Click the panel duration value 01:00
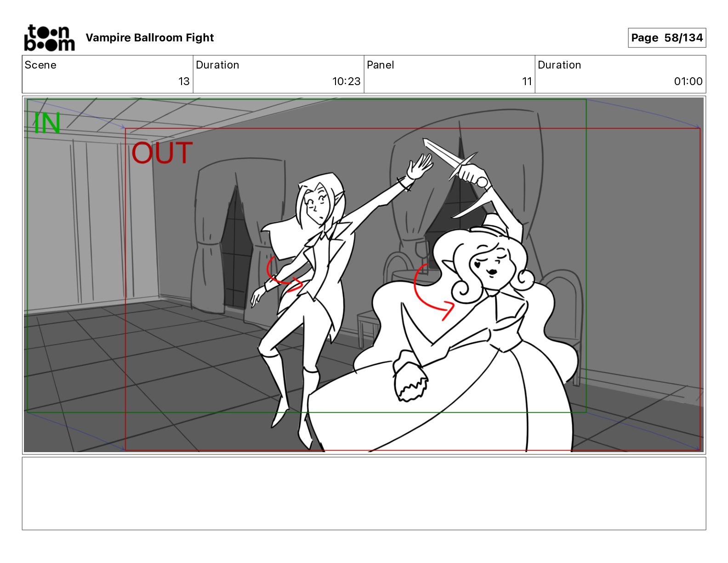 [688, 81]
